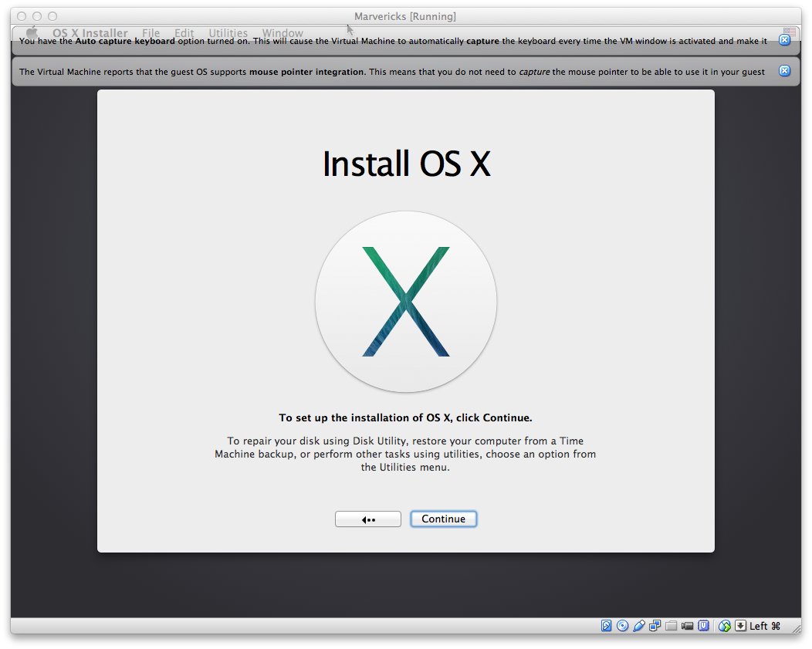The image size is (812, 649).
Task: Open the Utilities menu
Action: (228, 33)
